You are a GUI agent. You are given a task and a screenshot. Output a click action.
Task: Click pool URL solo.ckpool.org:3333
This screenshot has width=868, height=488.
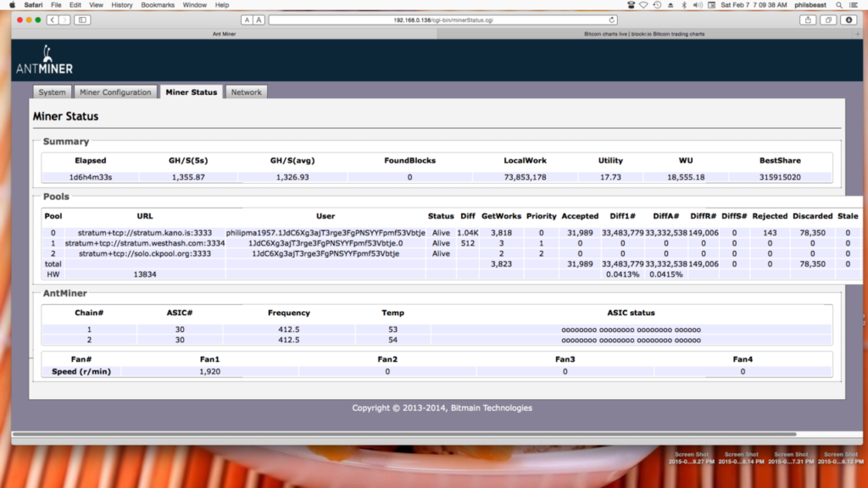pos(144,253)
